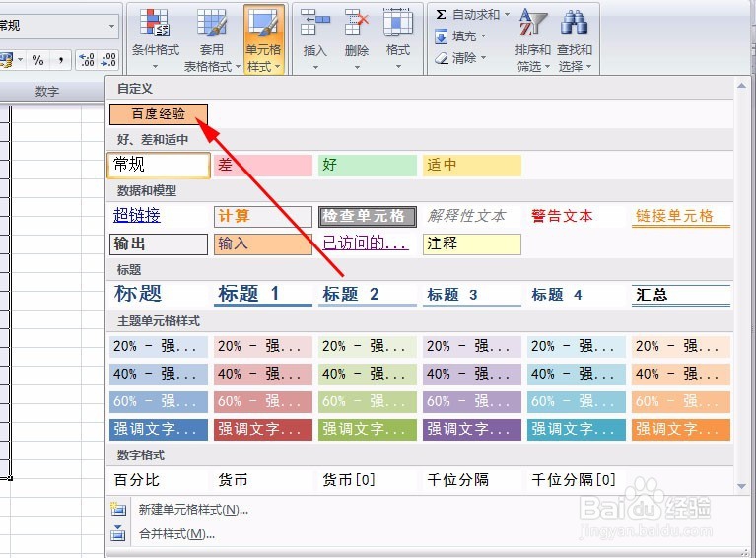Expand the Delete (删除) dropdown arrow

[x=357, y=67]
